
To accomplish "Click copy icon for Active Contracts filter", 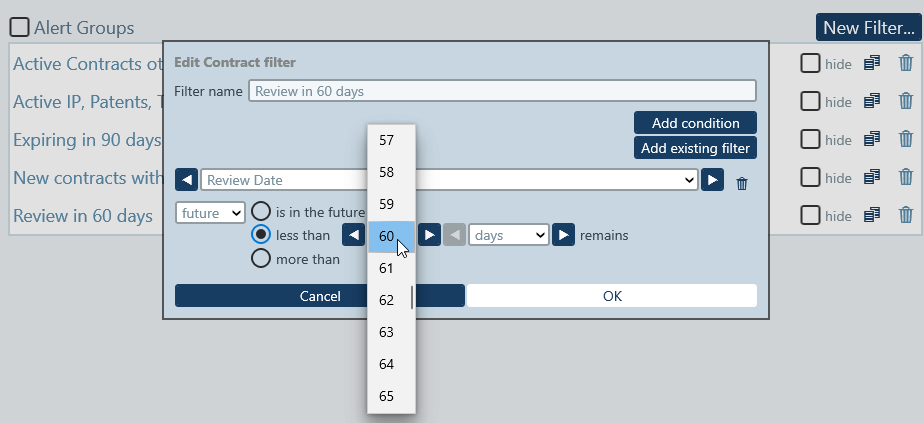I will (872, 63).
